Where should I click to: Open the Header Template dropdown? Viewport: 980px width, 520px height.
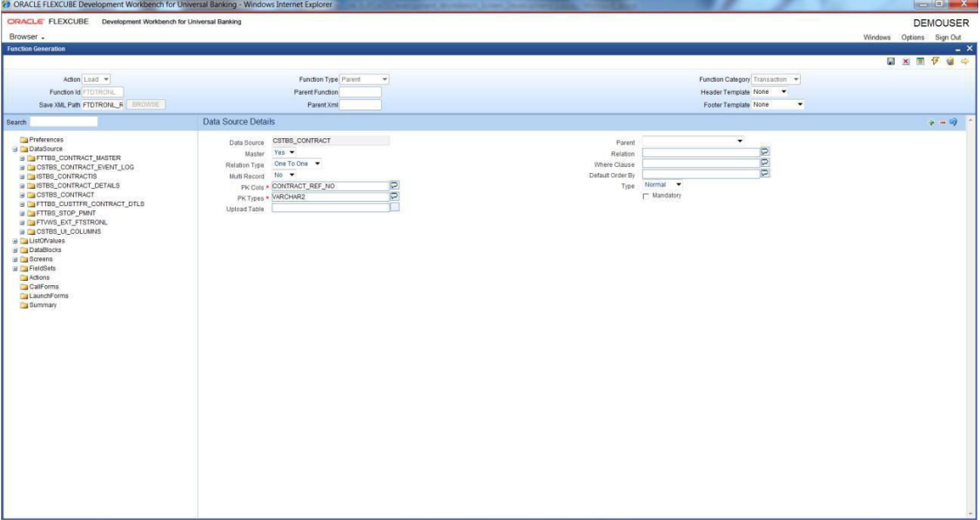tap(769, 92)
